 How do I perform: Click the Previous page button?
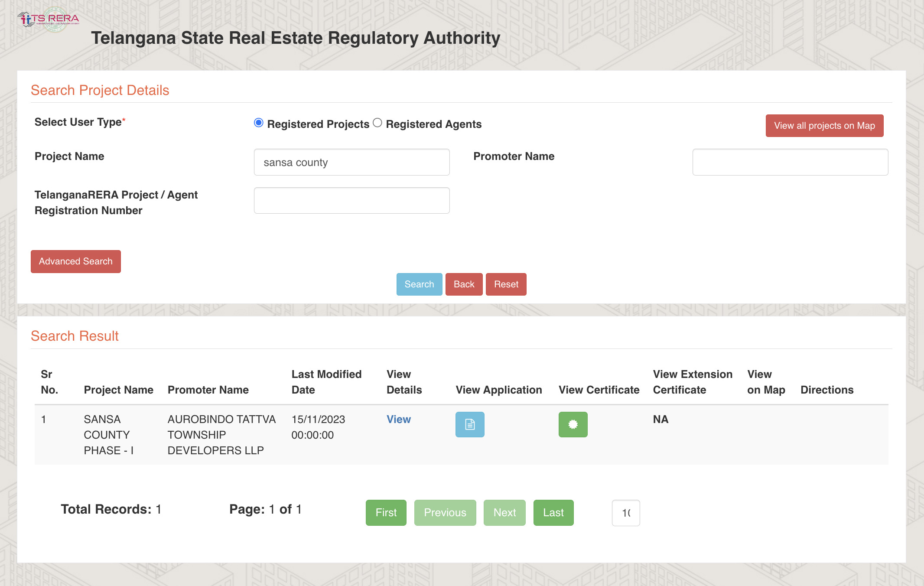click(x=445, y=513)
